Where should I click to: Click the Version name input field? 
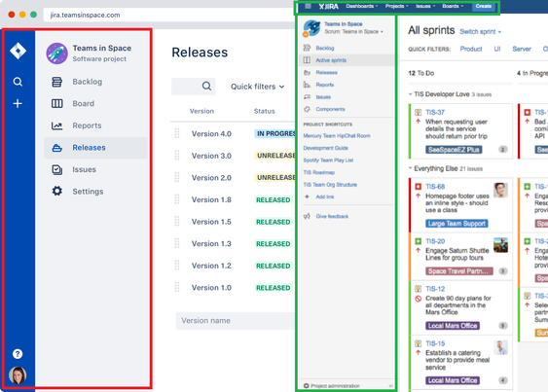(x=235, y=320)
